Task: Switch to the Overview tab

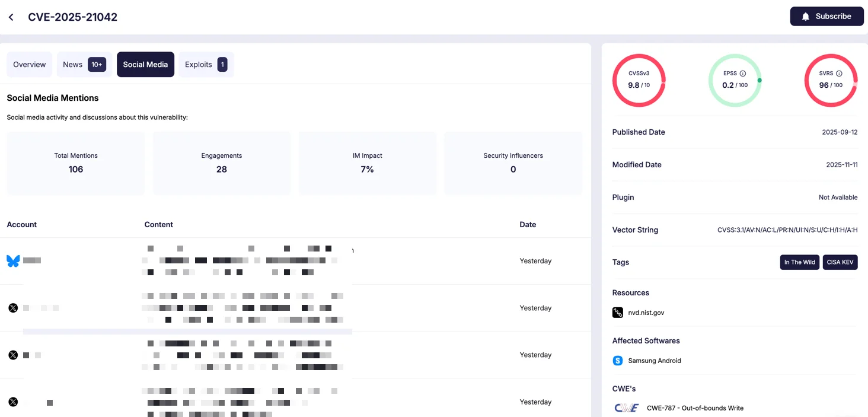Action: tap(30, 65)
